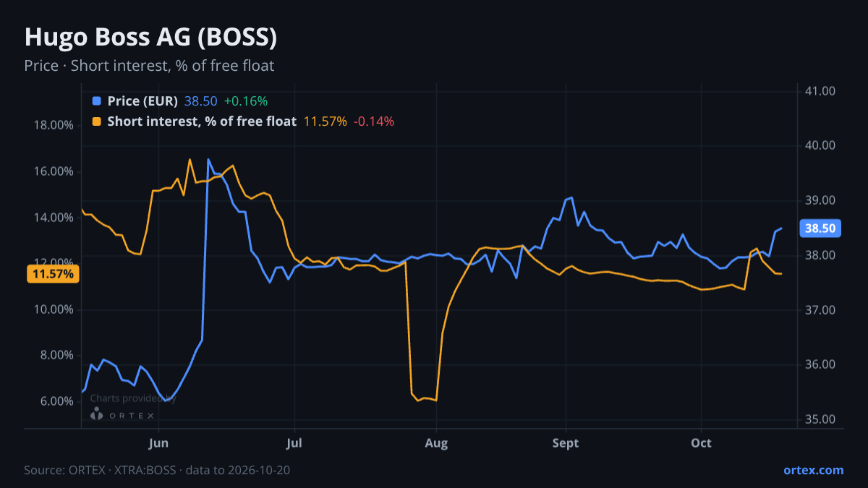Screen dimensions: 868x488
Task: Click the orange Short interest legend marker
Action: 97,121
